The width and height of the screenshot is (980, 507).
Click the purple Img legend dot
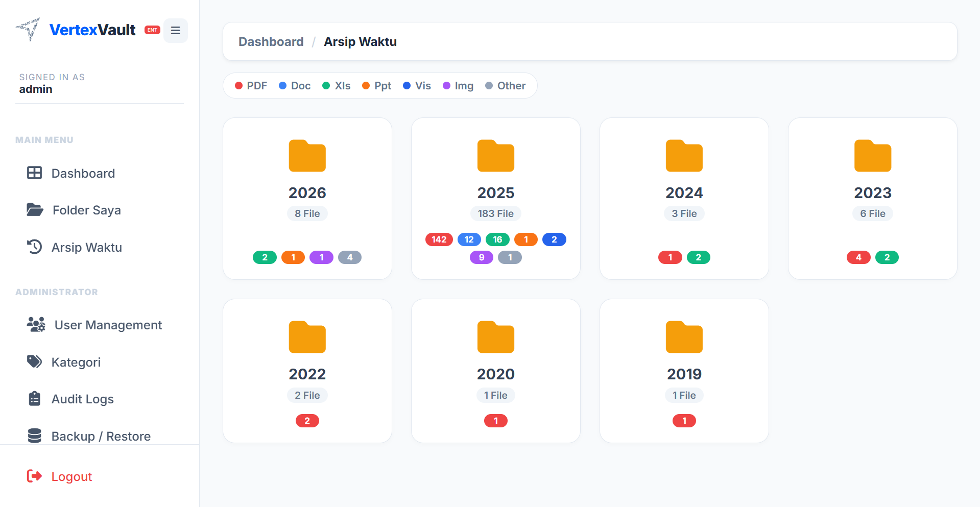(446, 86)
